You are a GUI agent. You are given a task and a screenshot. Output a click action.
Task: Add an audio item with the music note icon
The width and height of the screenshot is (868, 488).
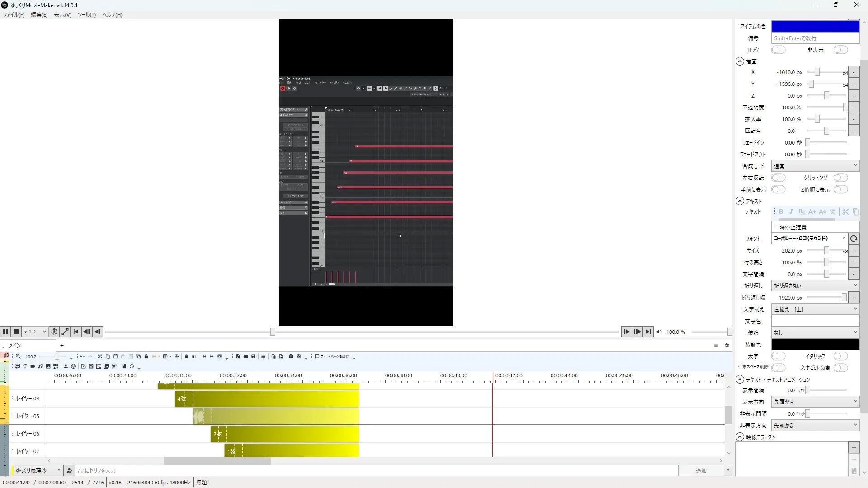[40, 366]
